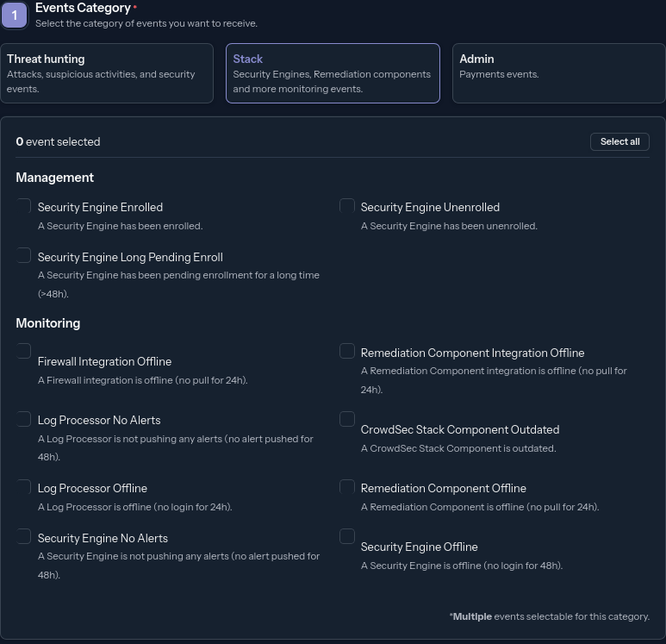The width and height of the screenshot is (666, 644).
Task: Click the Log Processor Offline label
Action: click(x=92, y=489)
